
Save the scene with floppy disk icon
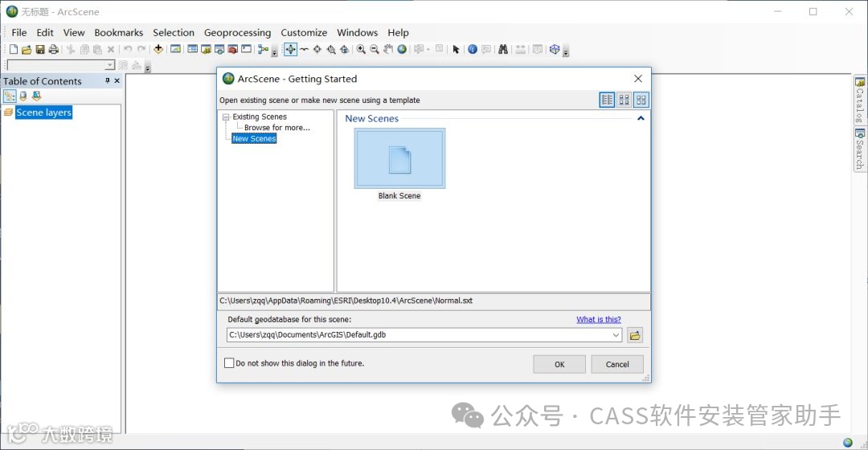(40, 49)
